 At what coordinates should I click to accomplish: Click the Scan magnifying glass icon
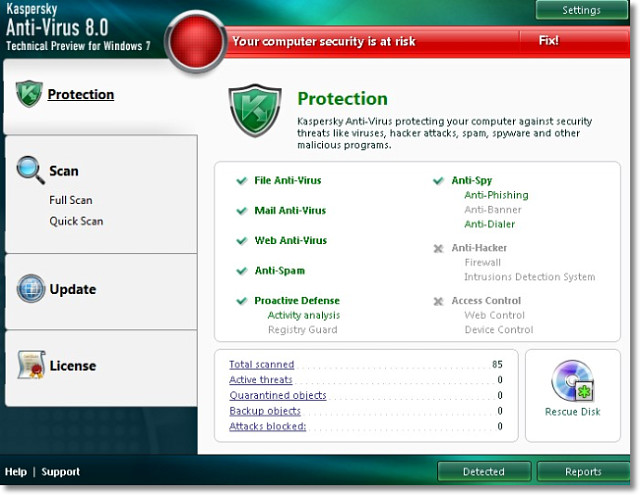(x=31, y=170)
